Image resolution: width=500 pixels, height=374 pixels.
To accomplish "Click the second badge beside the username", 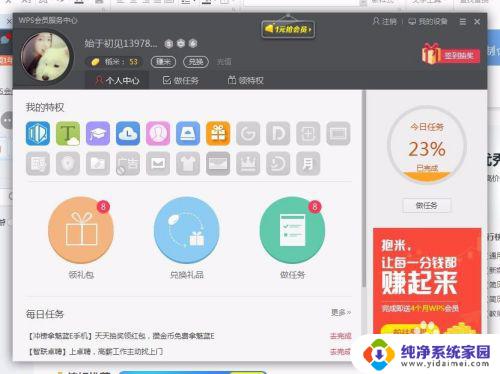I will [181, 43].
